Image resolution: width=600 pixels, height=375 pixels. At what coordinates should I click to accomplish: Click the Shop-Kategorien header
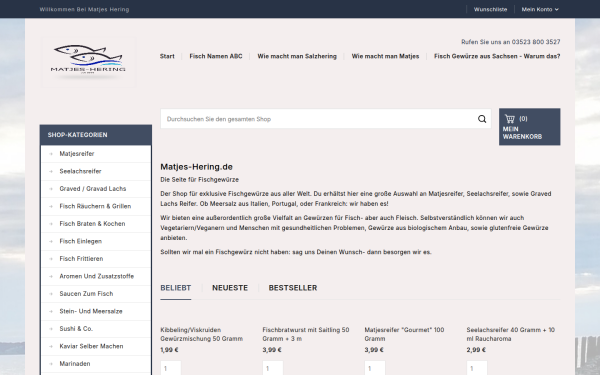pyautogui.click(x=96, y=135)
